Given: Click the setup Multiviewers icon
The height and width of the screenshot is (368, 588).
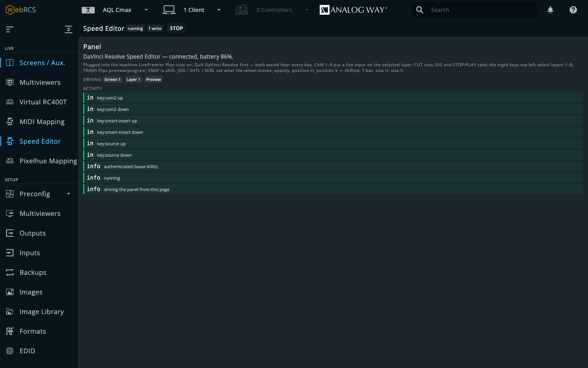Looking at the screenshot, I should pyautogui.click(x=10, y=213).
